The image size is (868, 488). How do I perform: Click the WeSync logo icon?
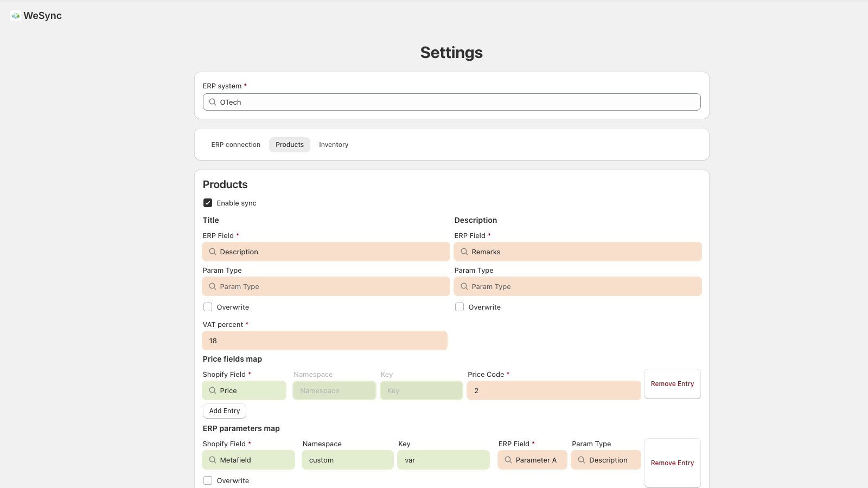coord(16,16)
